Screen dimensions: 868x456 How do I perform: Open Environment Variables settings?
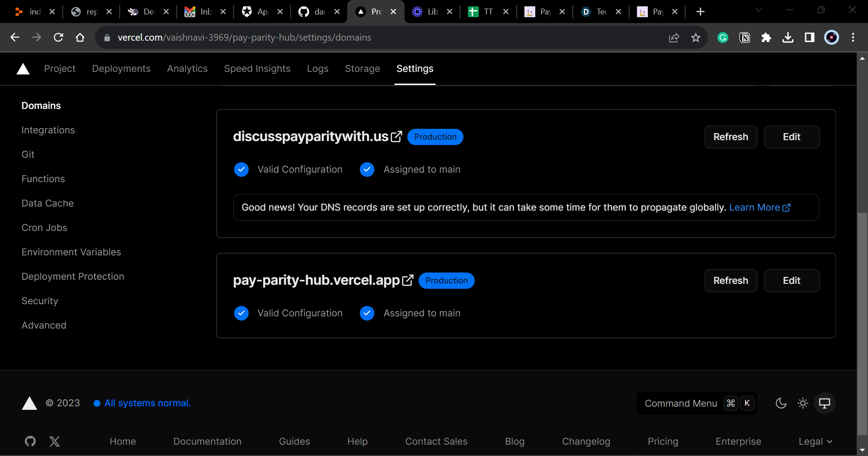(x=71, y=252)
